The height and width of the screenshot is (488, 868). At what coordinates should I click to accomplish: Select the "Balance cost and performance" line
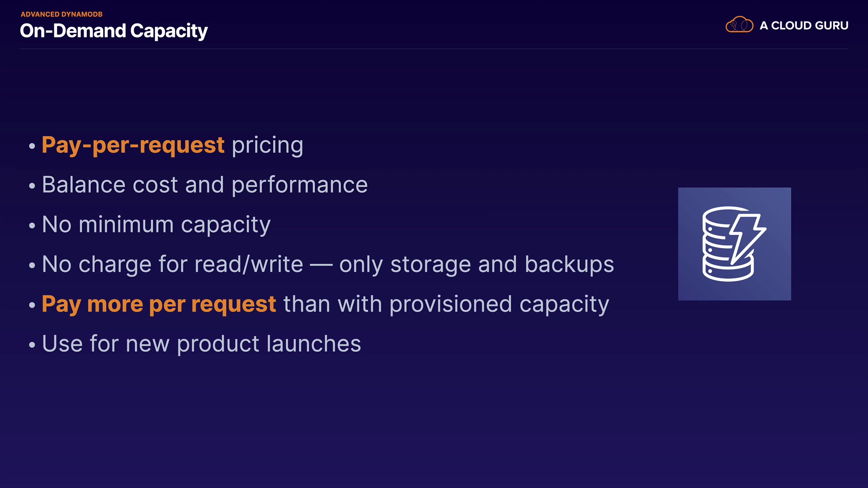coord(205,185)
